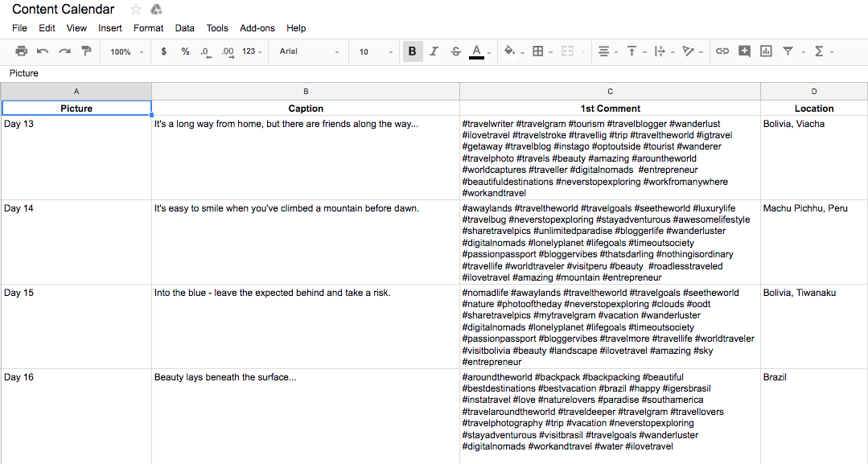Open the File menu
The width and height of the screenshot is (868, 464).
point(19,28)
